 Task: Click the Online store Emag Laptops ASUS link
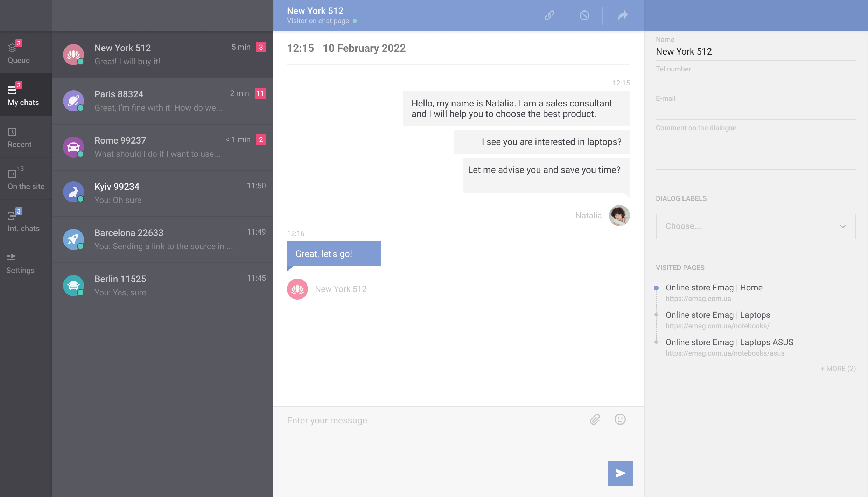click(729, 342)
